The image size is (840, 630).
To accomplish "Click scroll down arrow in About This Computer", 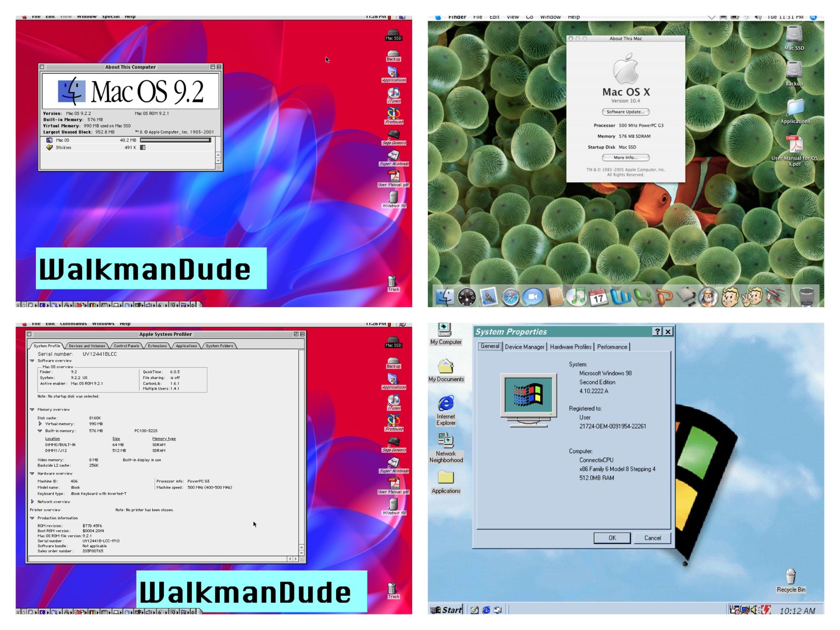I will [x=218, y=161].
